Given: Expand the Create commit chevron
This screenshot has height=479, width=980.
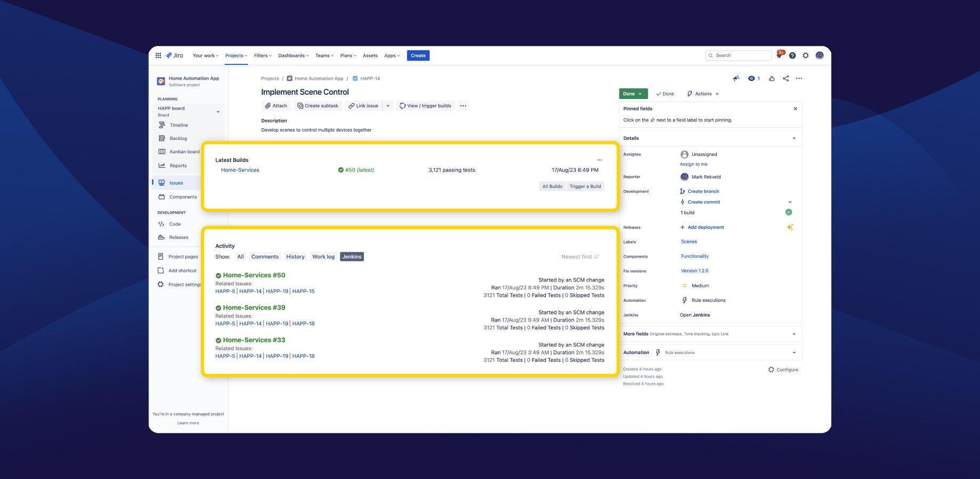Looking at the screenshot, I should (790, 202).
